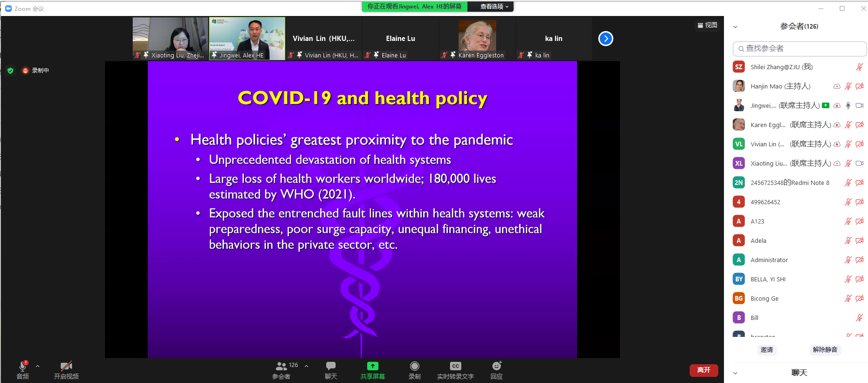Open the Reactions smiley icon
868x383 pixels.
[497, 366]
